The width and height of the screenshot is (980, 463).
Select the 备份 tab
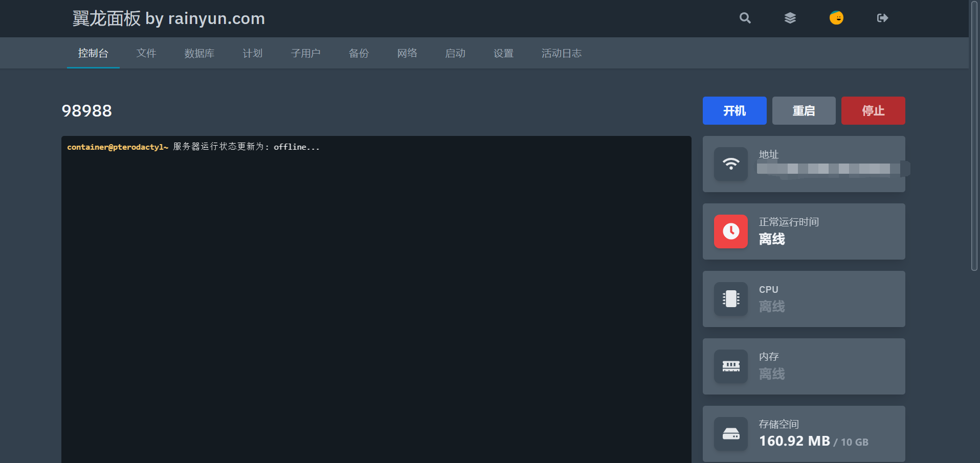[359, 53]
